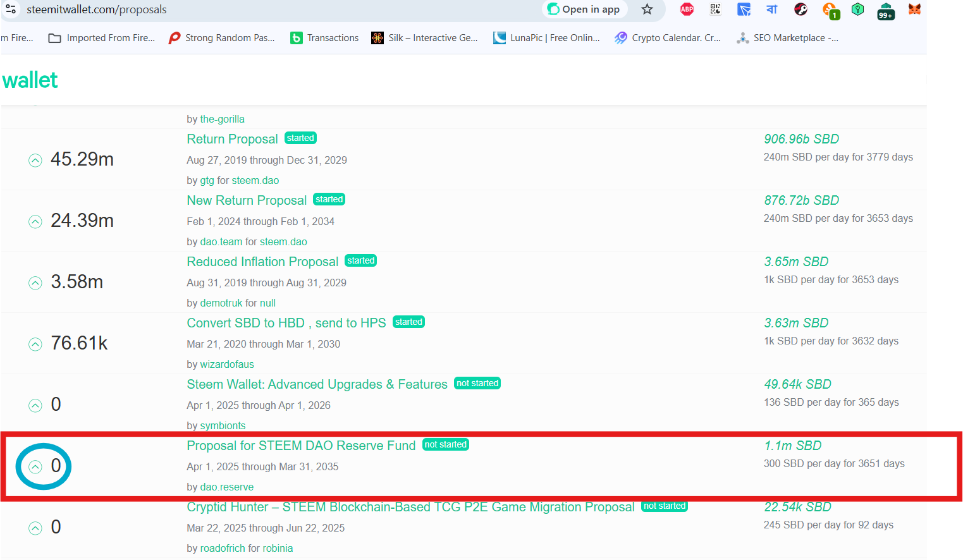Viewport: 963px width, 560px height.
Task: Upvote the New Return Proposal
Action: pyautogui.click(x=35, y=222)
